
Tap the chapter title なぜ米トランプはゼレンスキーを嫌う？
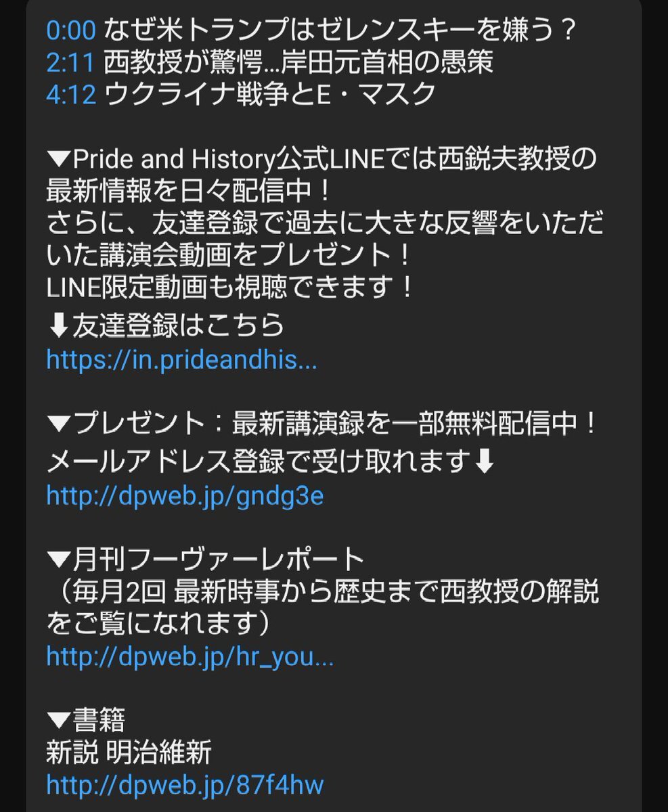340,29
